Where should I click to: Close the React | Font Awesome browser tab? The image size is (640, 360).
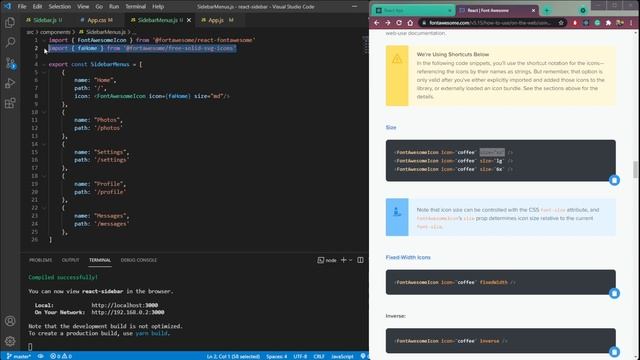point(533,11)
